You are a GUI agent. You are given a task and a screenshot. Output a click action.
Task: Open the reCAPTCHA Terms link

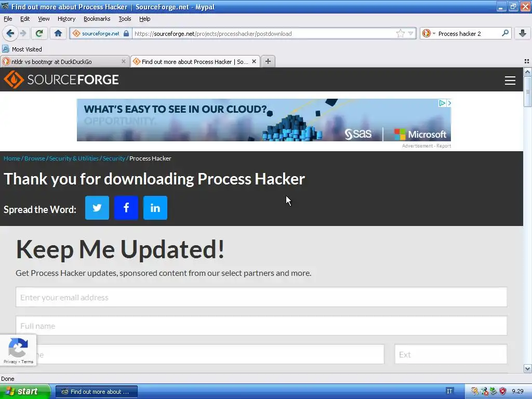[x=27, y=362]
